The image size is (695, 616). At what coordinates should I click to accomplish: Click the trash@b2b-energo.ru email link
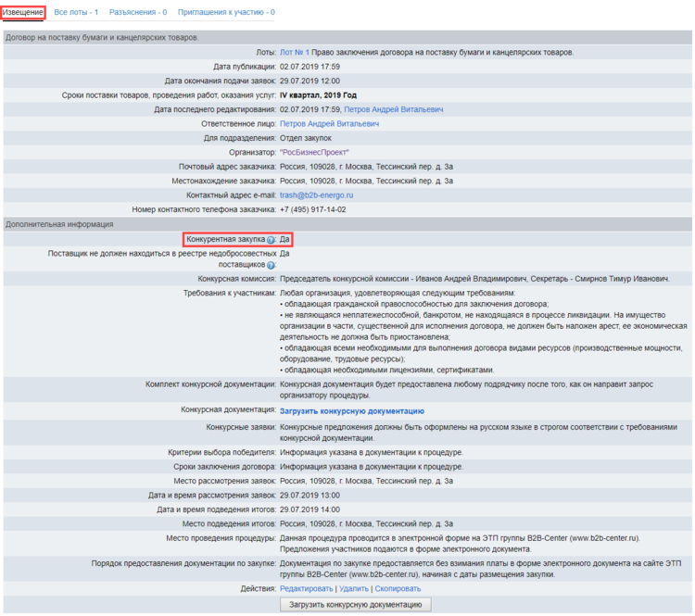(316, 195)
